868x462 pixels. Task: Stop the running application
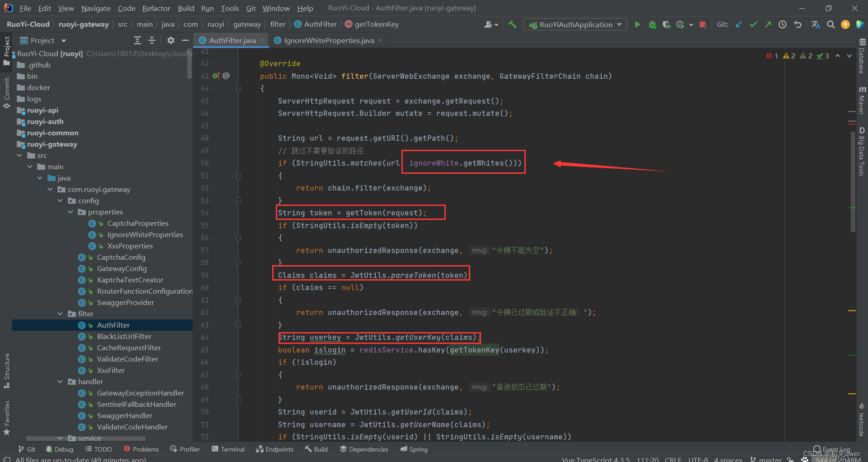point(703,24)
